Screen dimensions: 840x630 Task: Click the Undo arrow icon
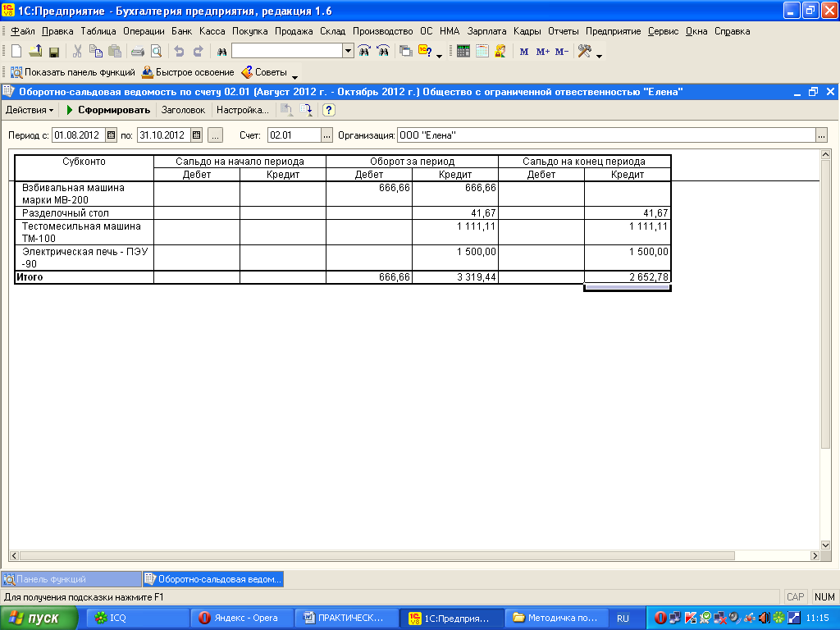pyautogui.click(x=179, y=52)
